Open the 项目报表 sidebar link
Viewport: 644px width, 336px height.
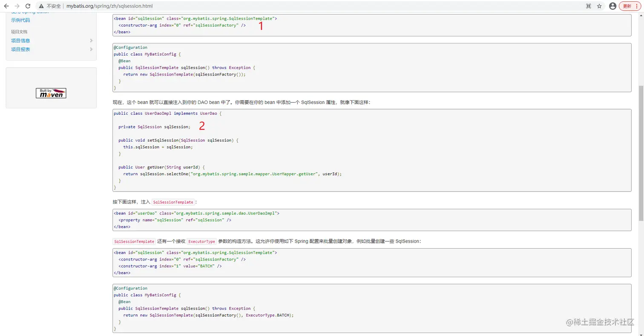point(20,49)
